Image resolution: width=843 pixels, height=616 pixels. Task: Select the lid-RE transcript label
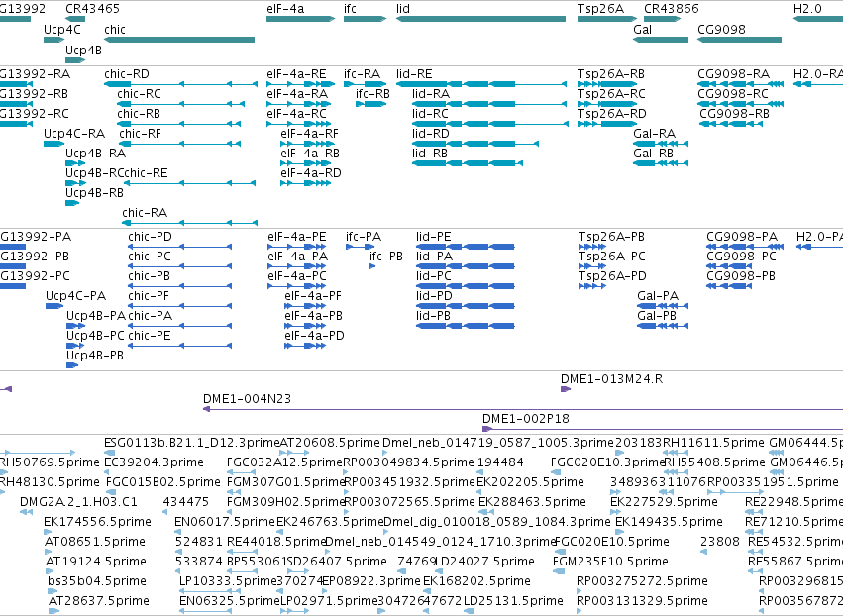[x=414, y=73]
